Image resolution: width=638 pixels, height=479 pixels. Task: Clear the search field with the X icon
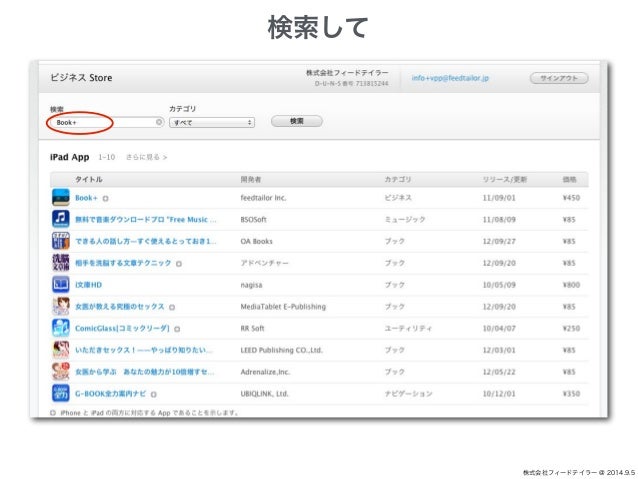(159, 122)
